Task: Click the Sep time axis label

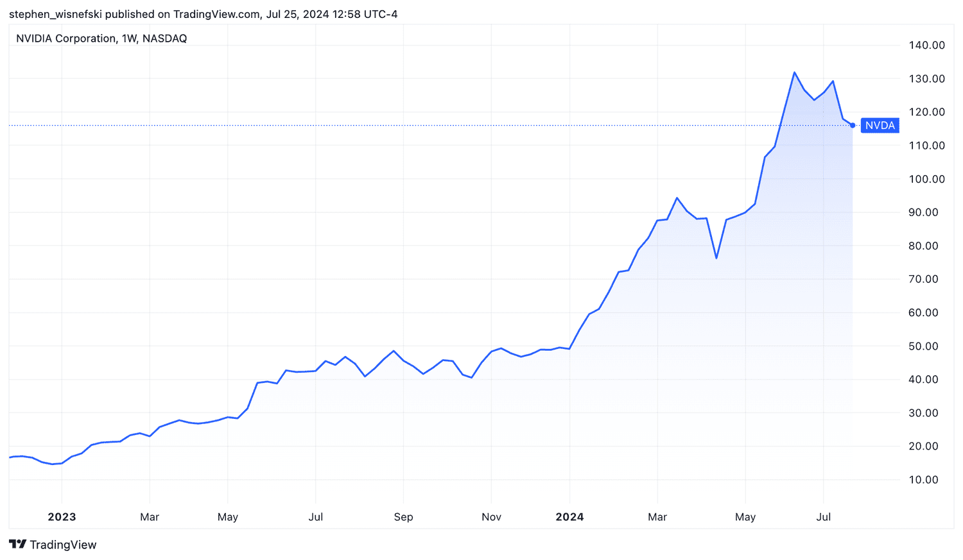Action: tap(403, 517)
